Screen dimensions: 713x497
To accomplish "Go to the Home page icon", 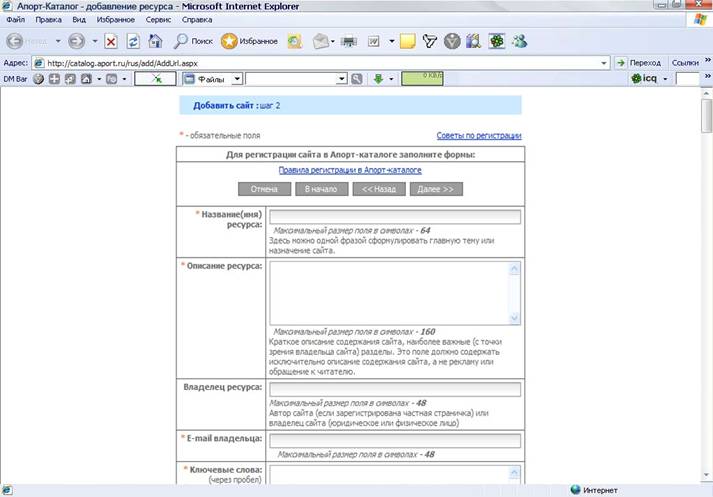I will [155, 41].
